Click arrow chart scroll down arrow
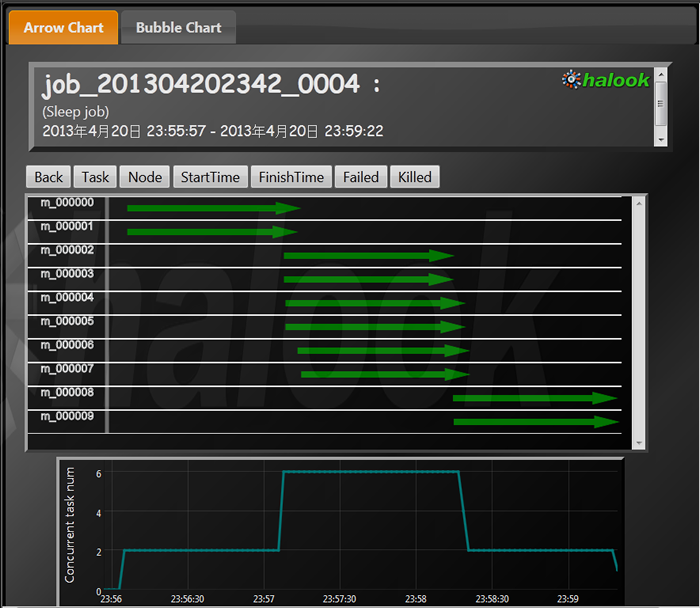 [639, 443]
